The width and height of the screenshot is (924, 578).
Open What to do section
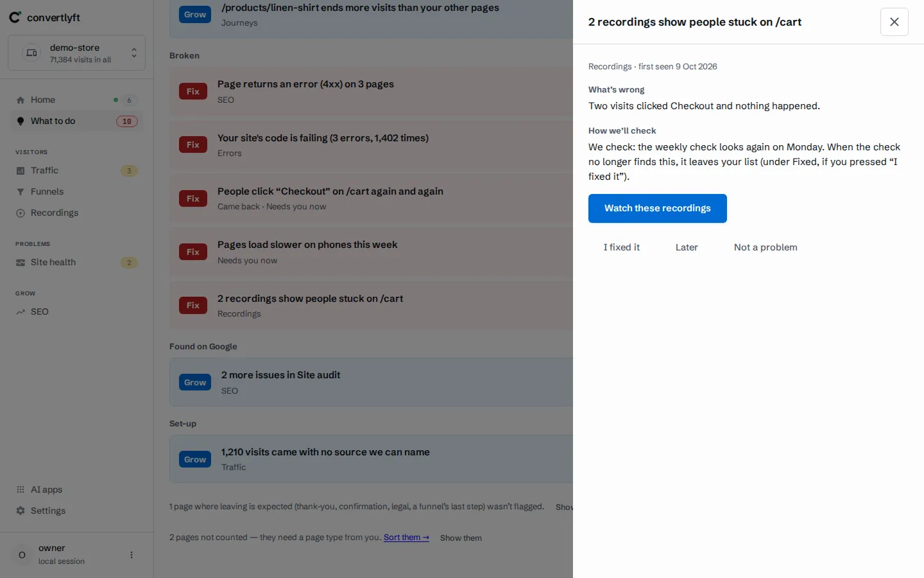76,121
